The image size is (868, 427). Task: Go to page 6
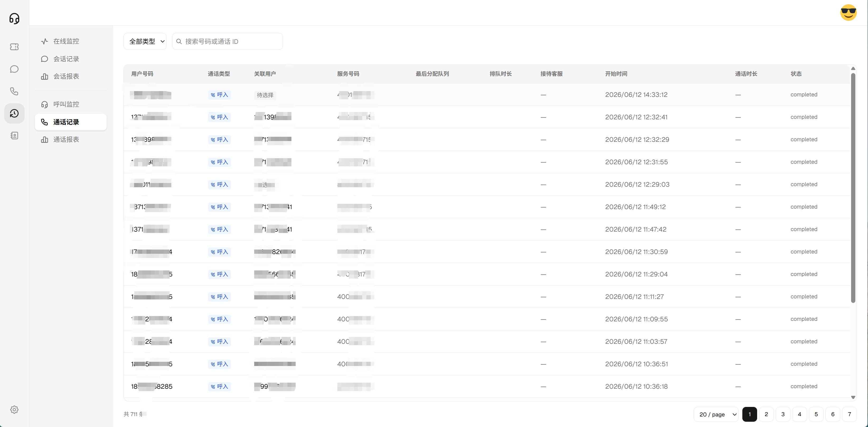[x=833, y=414]
